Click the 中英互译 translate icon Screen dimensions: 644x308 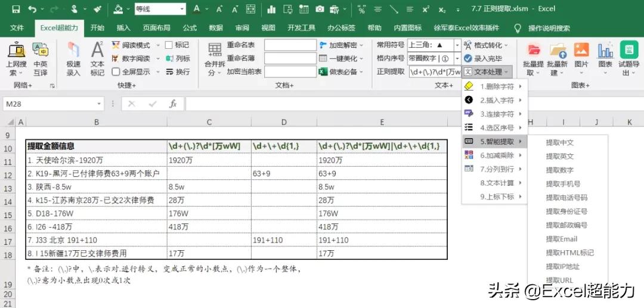point(41,51)
